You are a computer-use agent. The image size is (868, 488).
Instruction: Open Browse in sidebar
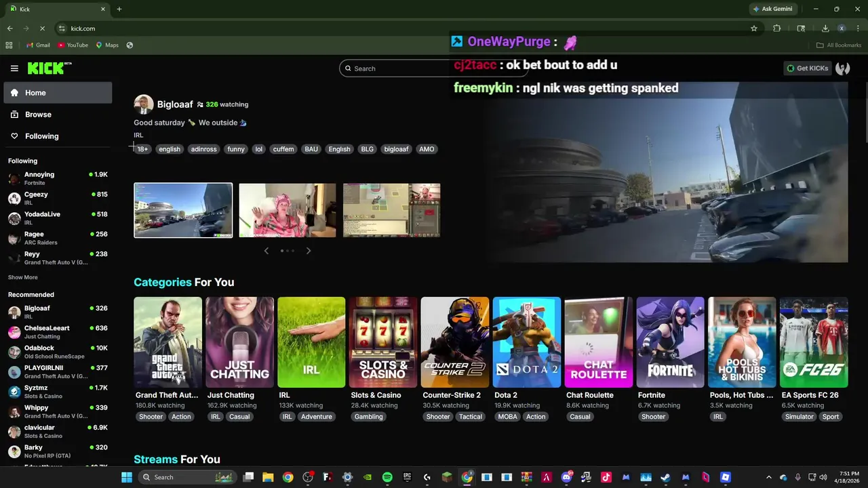[58, 115]
